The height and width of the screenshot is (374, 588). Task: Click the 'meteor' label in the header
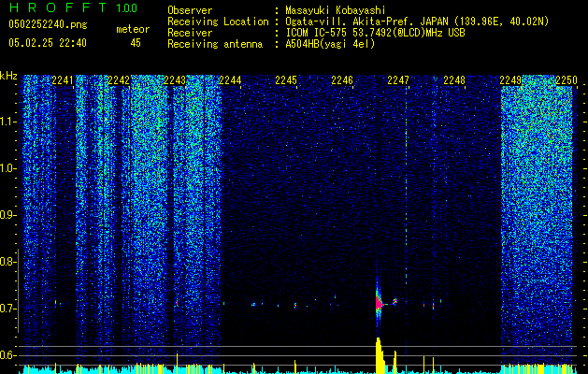(x=133, y=29)
